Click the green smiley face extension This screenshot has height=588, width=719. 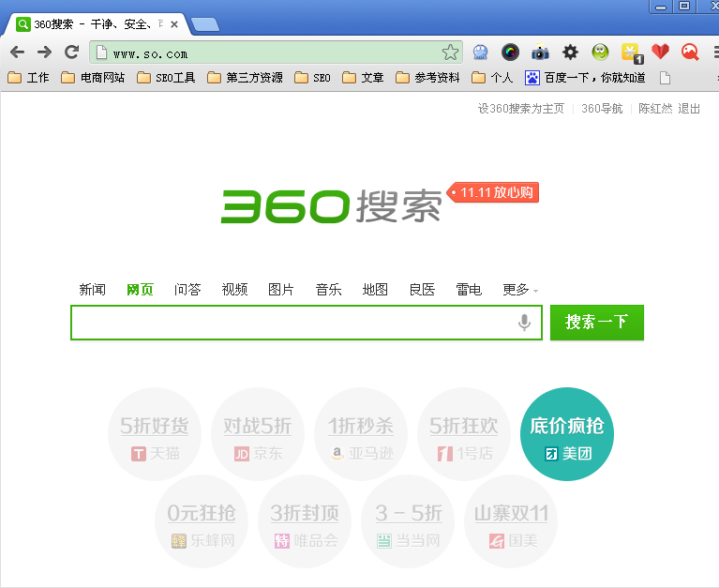(600, 53)
